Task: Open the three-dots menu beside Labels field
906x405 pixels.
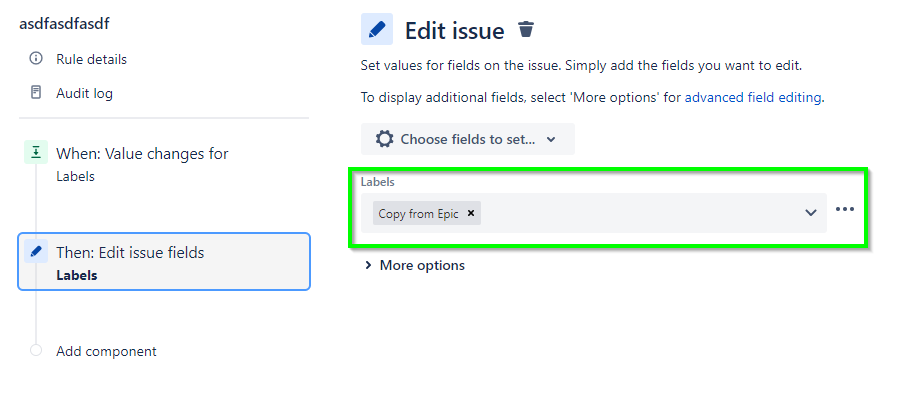Action: point(845,209)
